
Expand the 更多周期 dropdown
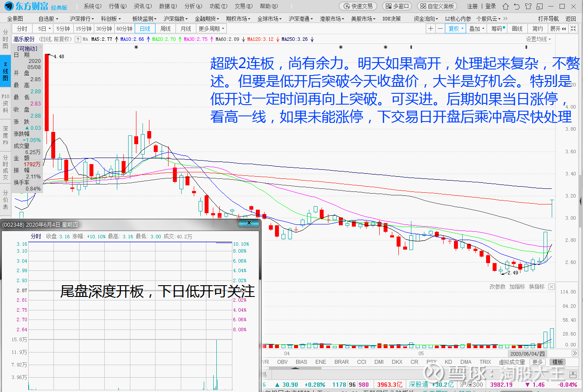click(x=212, y=29)
